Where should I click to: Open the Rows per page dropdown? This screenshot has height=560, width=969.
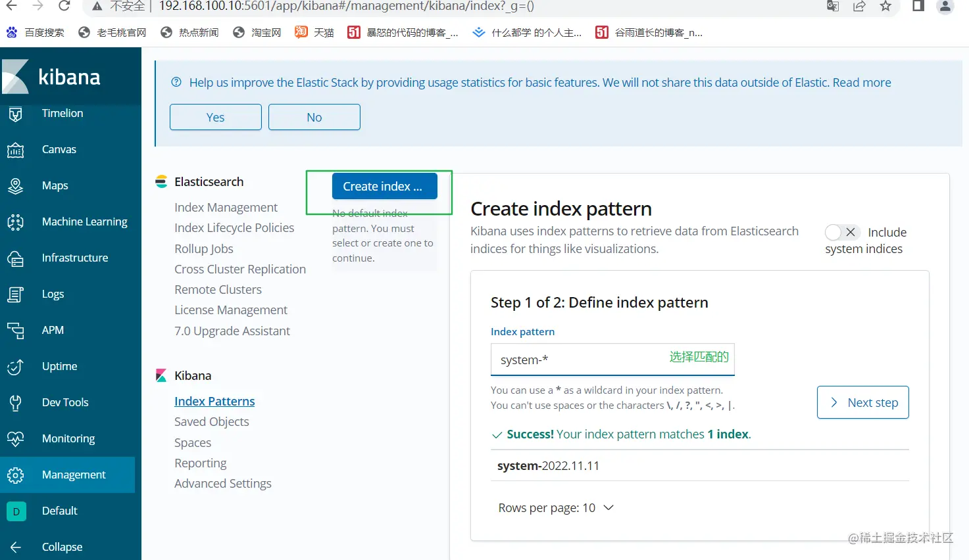click(556, 508)
